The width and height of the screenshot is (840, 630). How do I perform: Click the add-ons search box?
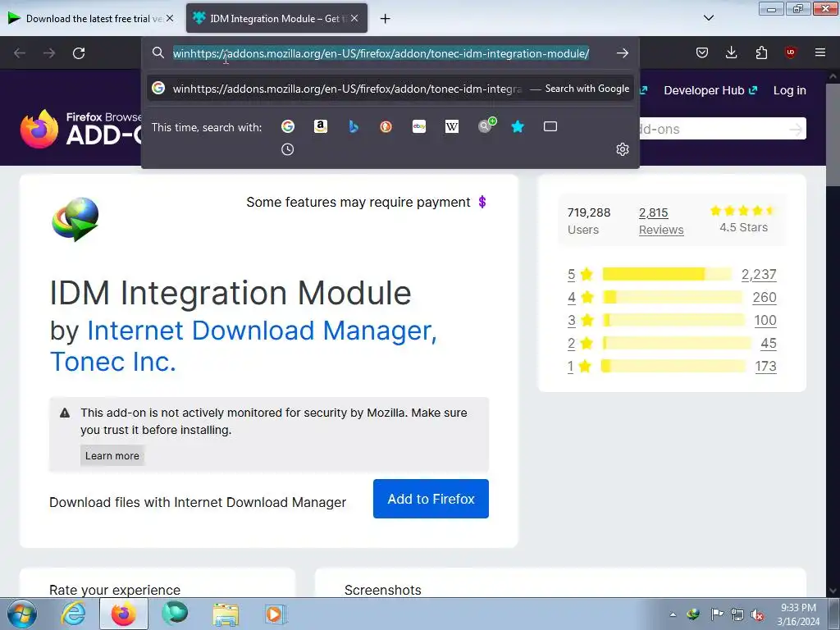click(x=713, y=129)
